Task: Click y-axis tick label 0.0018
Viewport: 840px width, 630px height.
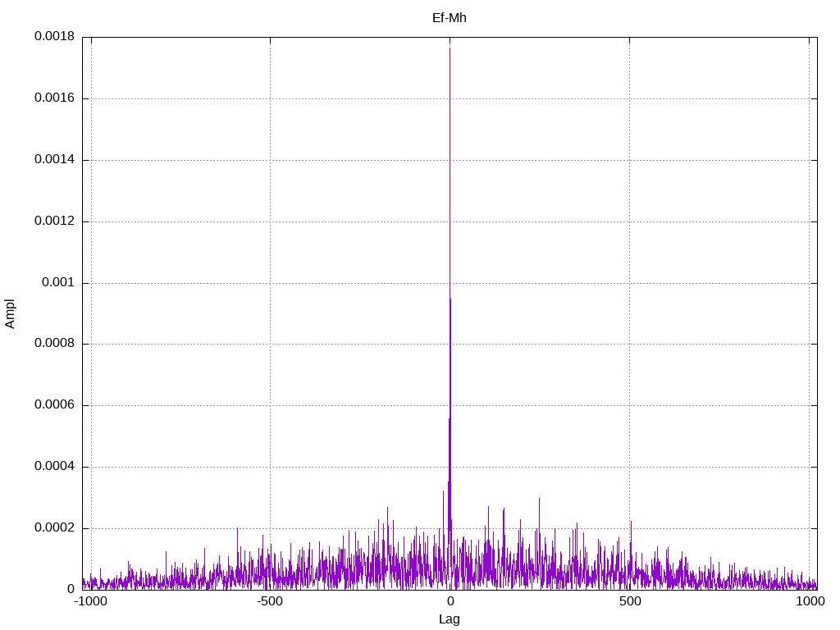Action: click(55, 36)
